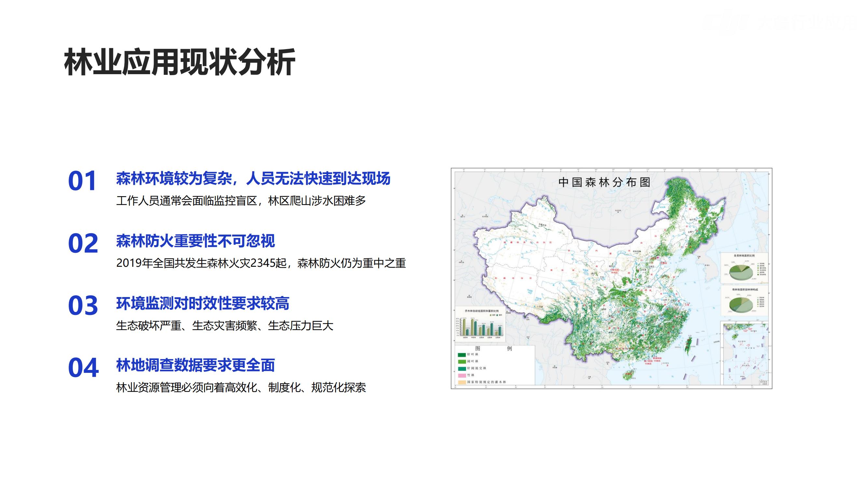This screenshot has width=868, height=488.
Task: Select heading 森林防火重要性不可忽视
Action: pyautogui.click(x=195, y=241)
